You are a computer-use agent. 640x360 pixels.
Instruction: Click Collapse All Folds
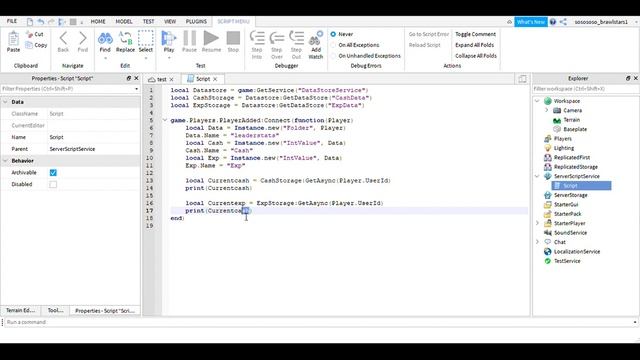pos(476,56)
